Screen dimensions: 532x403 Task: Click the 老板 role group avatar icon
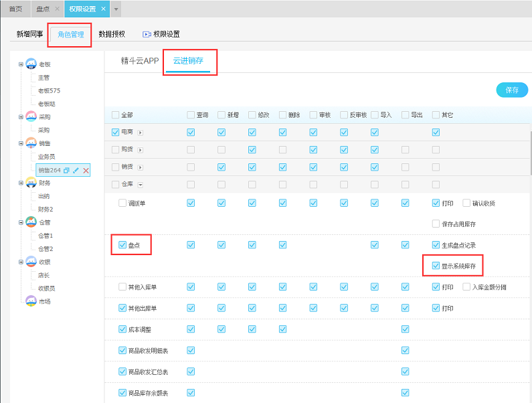(x=31, y=64)
